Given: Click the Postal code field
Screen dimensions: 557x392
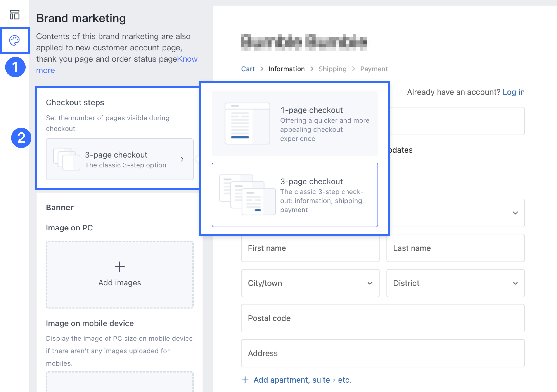Looking at the screenshot, I should 383,318.
